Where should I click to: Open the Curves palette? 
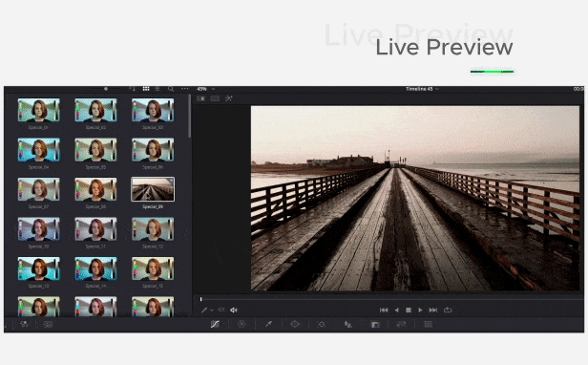[215, 324]
